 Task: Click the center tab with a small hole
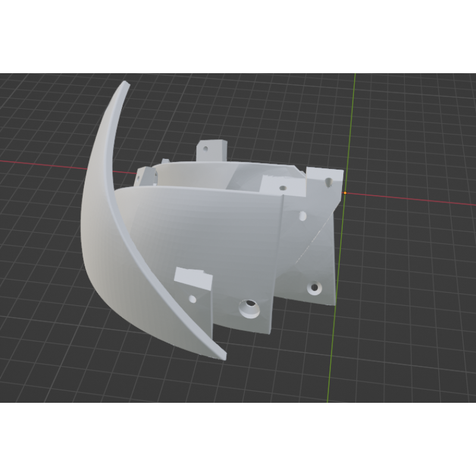coord(281,184)
